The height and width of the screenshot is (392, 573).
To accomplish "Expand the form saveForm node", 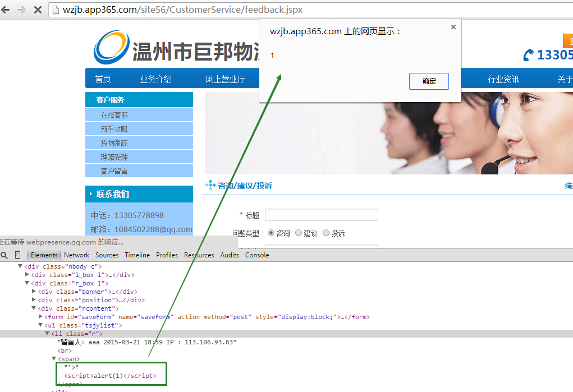I will 40,316.
